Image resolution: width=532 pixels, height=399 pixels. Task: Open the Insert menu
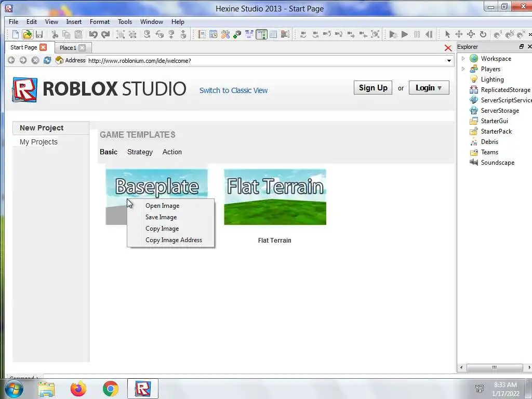pos(74,22)
